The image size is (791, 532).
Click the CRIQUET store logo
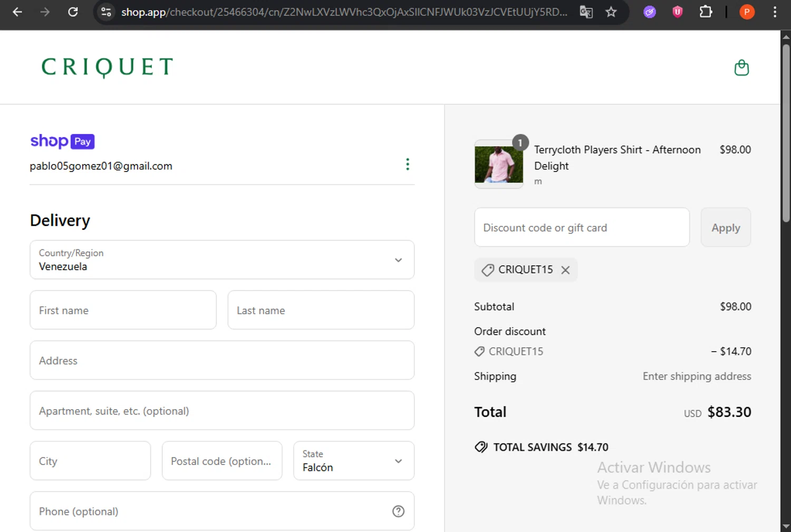107,67
